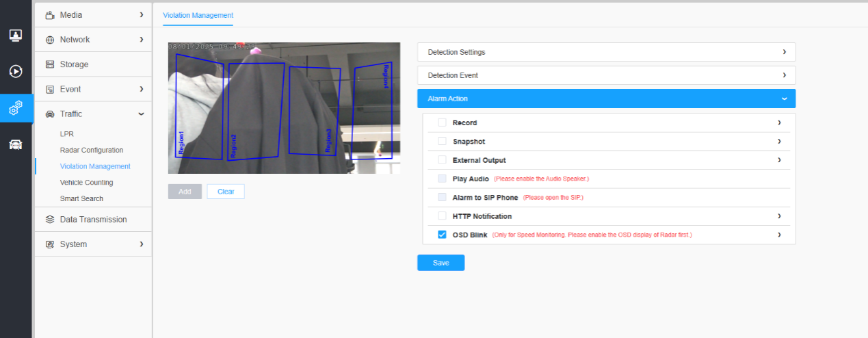Viewport: 868px width, 338px height.
Task: Click the 'Please open the SIP' note
Action: (x=553, y=198)
